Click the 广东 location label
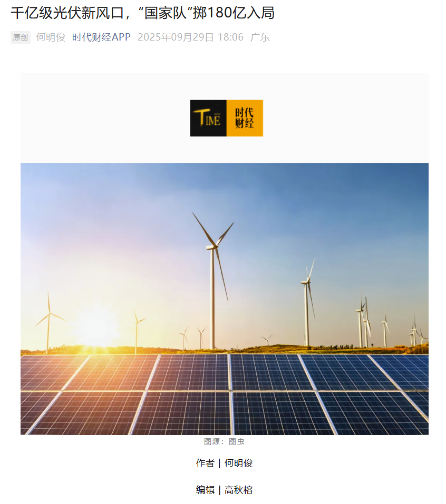 (x=260, y=37)
